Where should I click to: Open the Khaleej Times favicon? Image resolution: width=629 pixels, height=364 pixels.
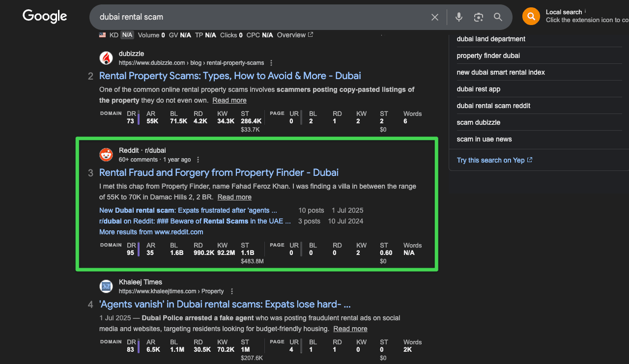click(x=106, y=286)
